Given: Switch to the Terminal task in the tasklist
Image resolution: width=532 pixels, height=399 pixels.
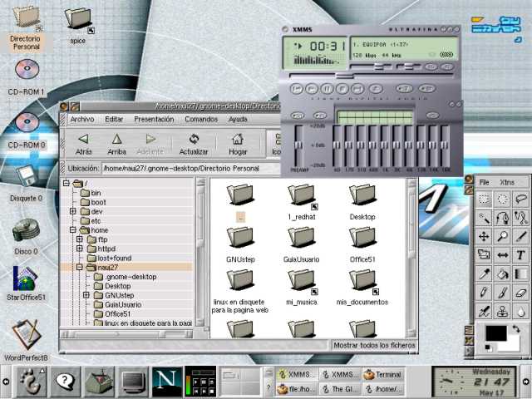Looking at the screenshot, I should pyautogui.click(x=383, y=375).
